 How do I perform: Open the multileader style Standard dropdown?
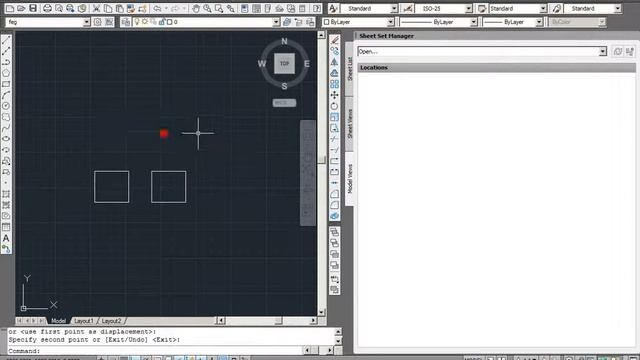tap(618, 8)
